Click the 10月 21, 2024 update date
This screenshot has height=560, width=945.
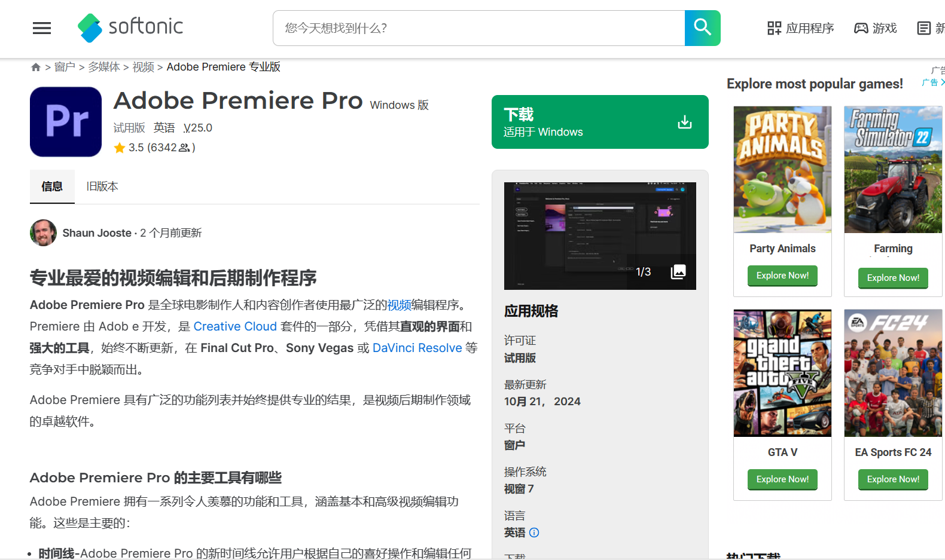pos(542,402)
